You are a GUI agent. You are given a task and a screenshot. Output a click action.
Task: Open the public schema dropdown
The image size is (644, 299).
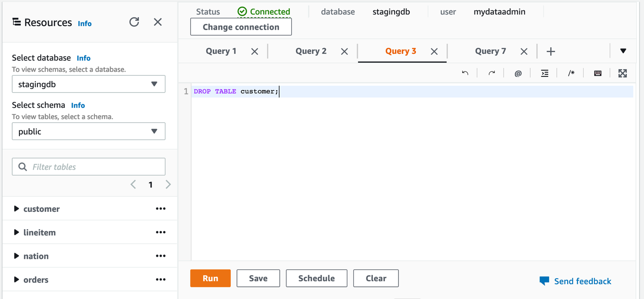(x=89, y=131)
